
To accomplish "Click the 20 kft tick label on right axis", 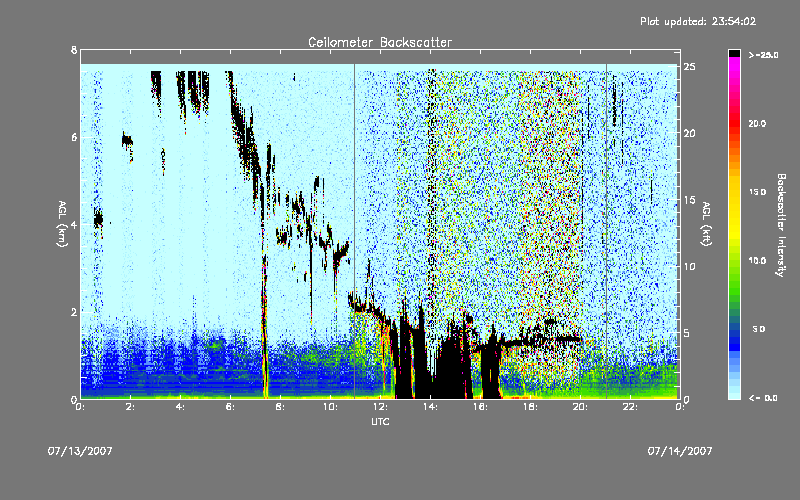I will (x=689, y=133).
